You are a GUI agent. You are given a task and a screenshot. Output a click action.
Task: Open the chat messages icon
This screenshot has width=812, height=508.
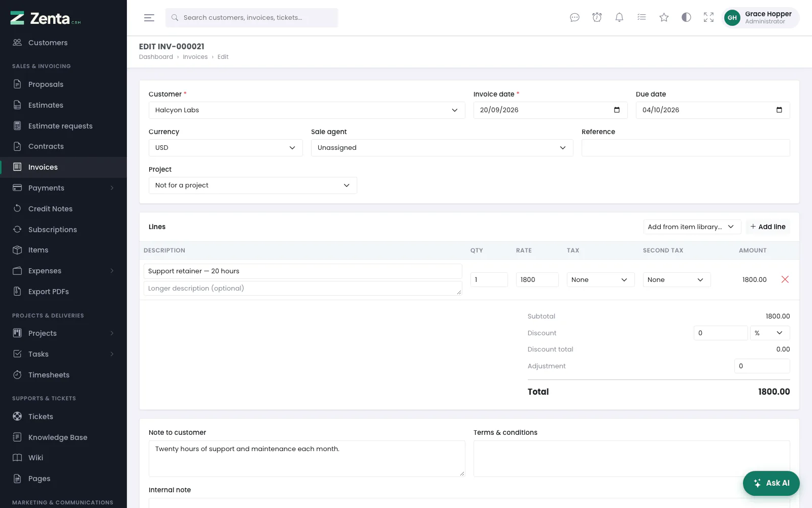pos(574,17)
